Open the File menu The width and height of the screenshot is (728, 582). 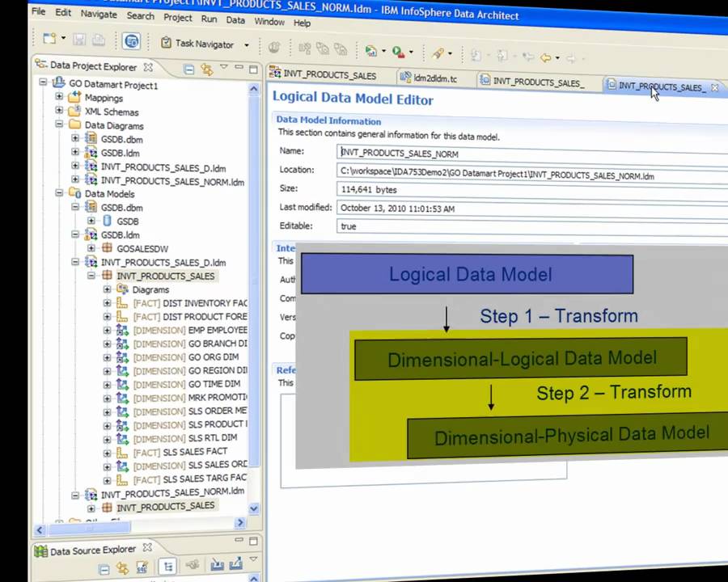click(x=39, y=11)
